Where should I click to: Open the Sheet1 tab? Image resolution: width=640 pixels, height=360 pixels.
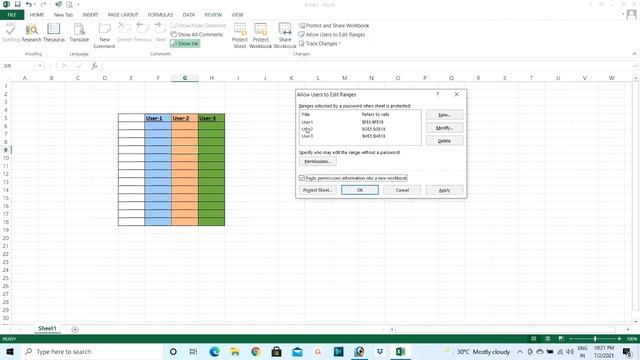tap(47, 329)
